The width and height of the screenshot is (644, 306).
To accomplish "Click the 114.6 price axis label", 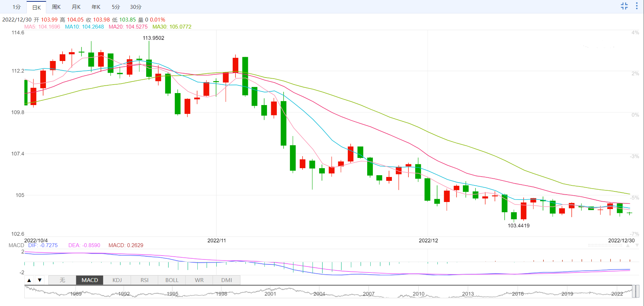I will coord(18,33).
